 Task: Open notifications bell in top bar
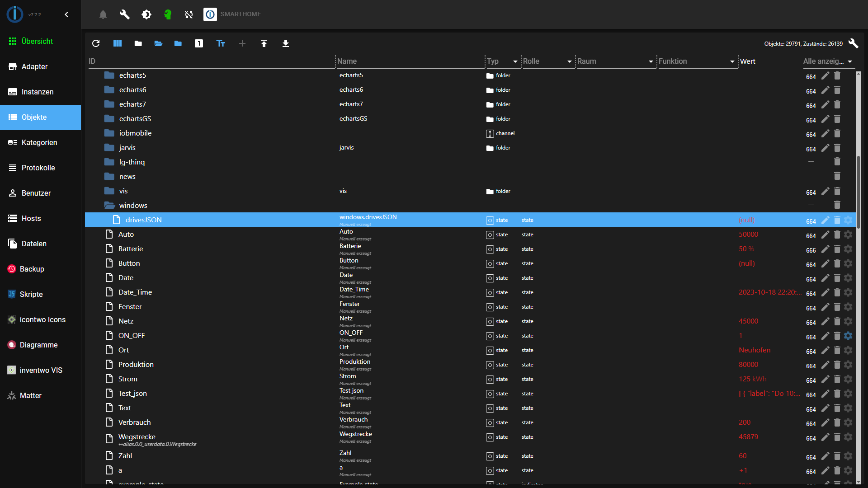[103, 14]
